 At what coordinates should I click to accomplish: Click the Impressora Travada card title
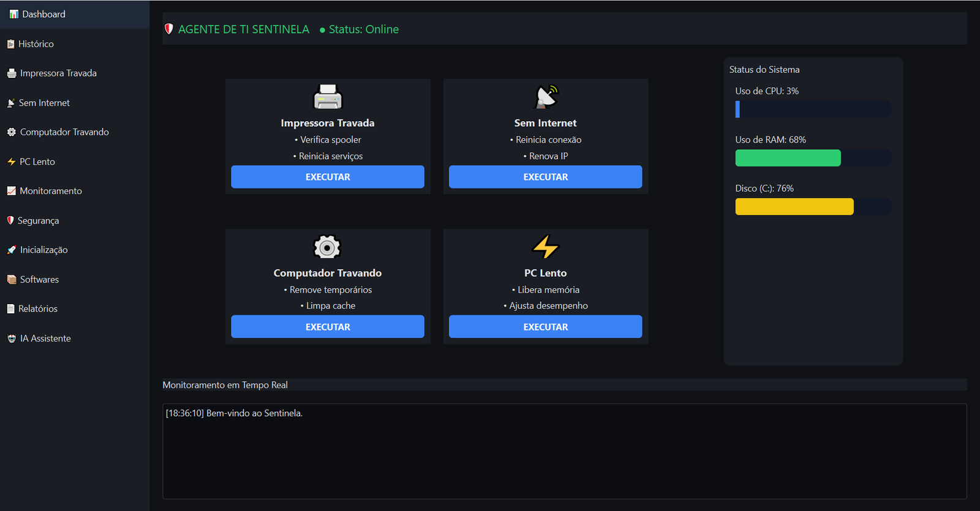pos(328,123)
